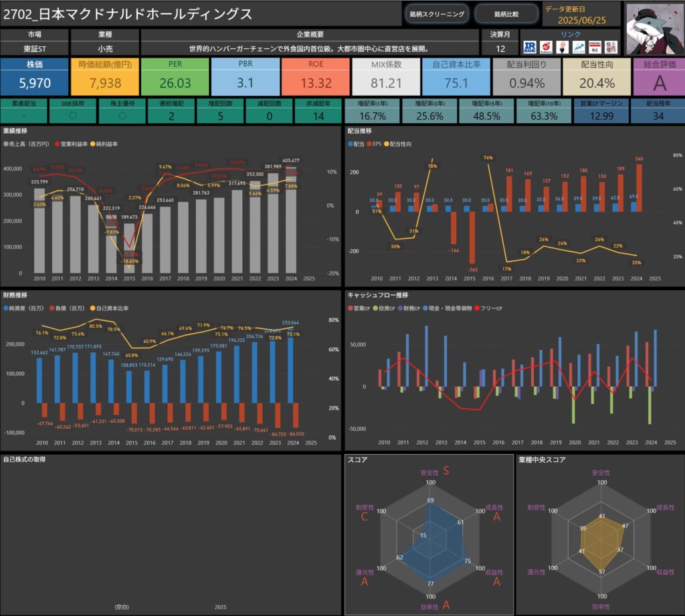Click the DOE採用 circle indicator

[73, 116]
